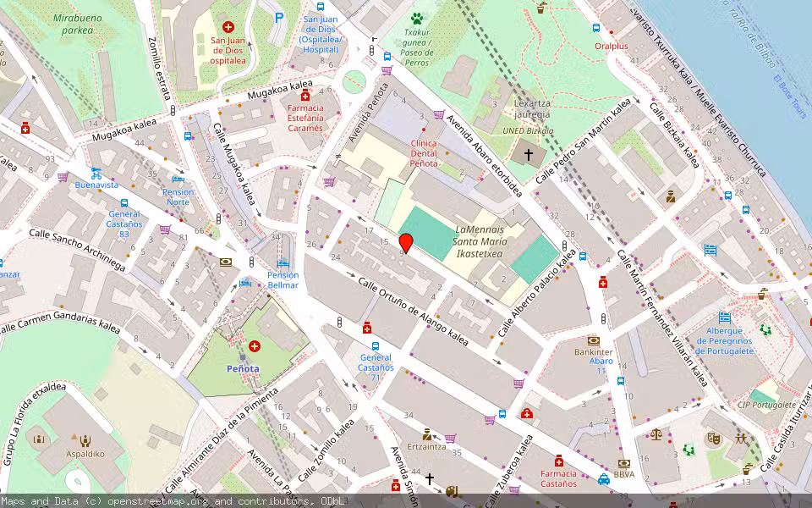Click the "Mirabueno parkea" park label
Image resolution: width=812 pixels, height=508 pixels.
point(78,24)
